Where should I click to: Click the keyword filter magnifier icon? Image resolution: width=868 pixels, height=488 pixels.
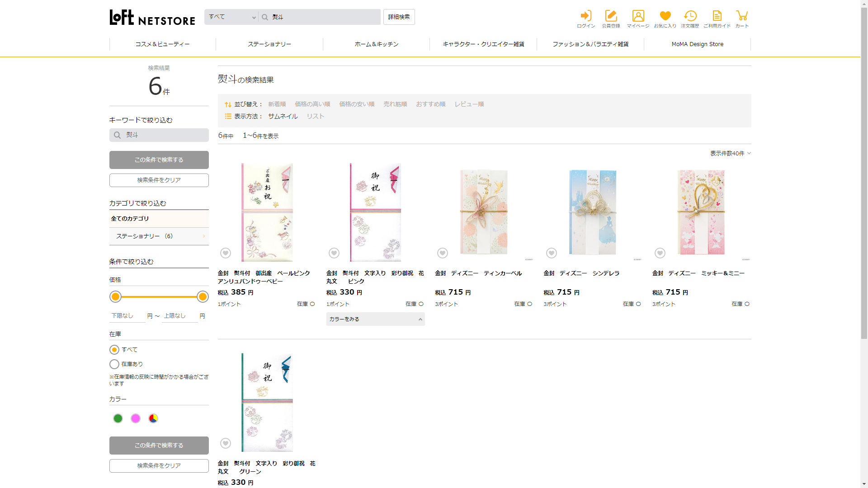(x=117, y=135)
